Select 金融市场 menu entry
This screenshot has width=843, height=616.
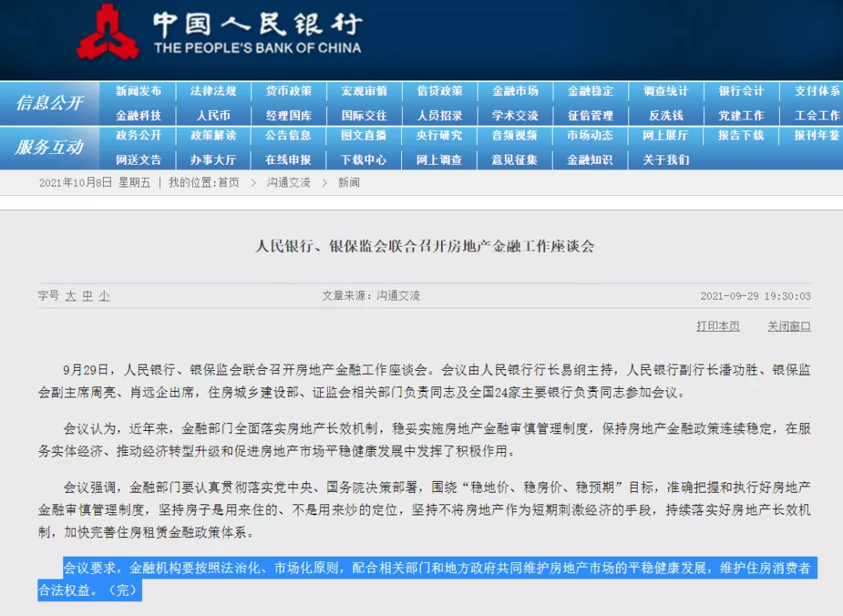515,91
